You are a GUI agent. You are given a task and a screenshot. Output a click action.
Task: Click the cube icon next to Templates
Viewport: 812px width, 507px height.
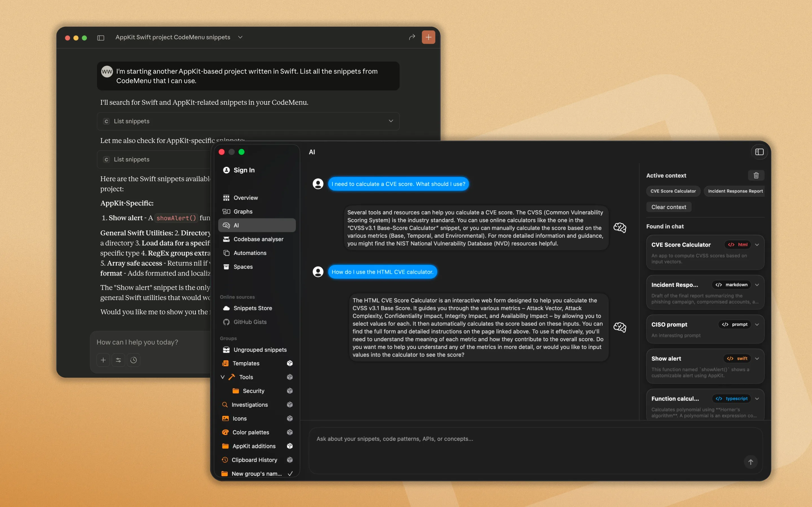click(290, 363)
